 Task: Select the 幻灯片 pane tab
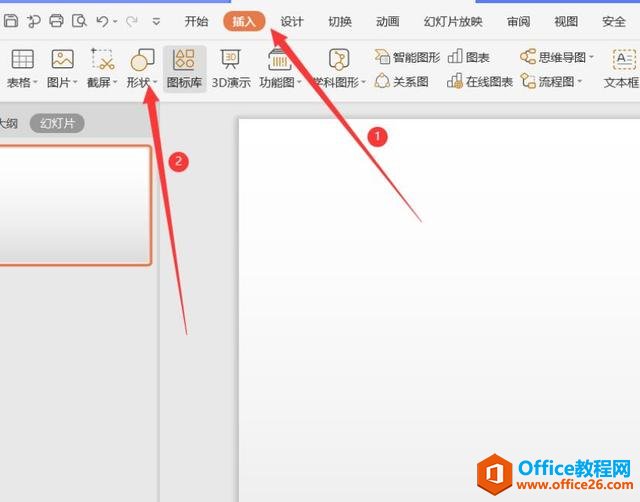[x=57, y=123]
